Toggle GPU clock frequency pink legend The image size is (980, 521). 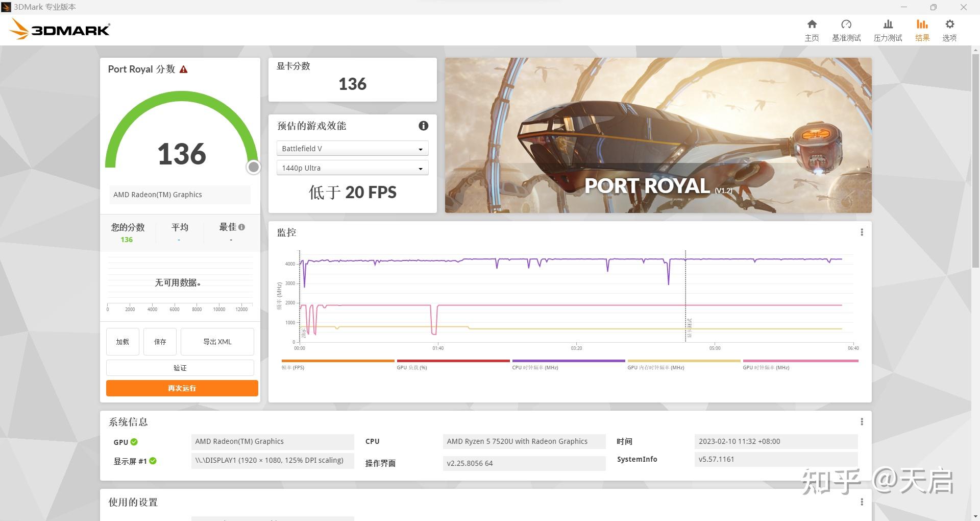click(x=800, y=361)
